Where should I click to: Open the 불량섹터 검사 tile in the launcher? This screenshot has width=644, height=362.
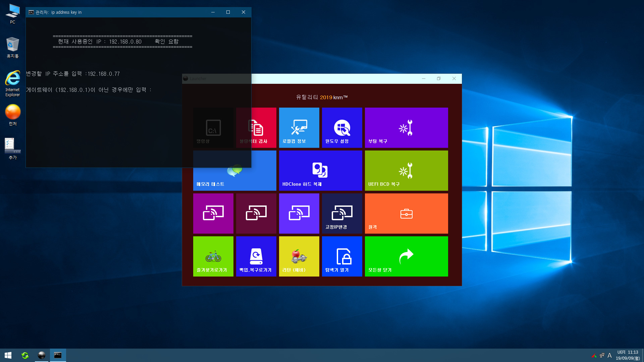[256, 128]
